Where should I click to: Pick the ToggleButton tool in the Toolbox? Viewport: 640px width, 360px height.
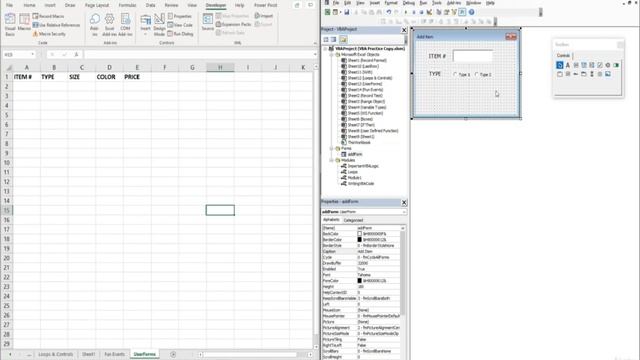click(616, 65)
